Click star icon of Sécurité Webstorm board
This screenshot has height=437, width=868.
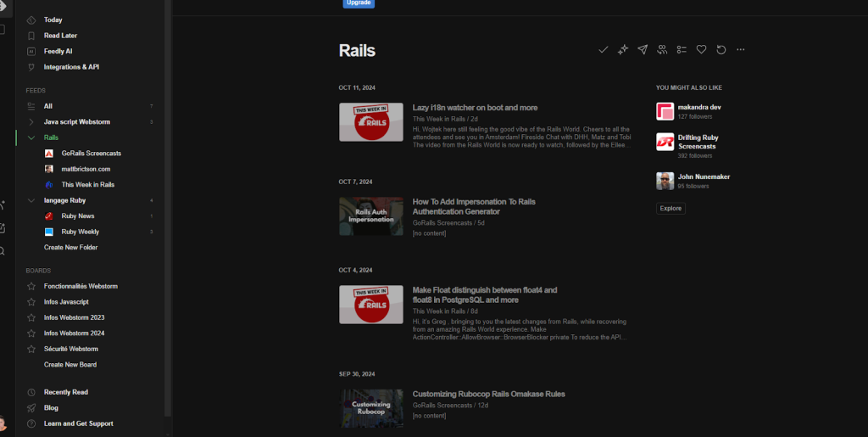tap(31, 349)
